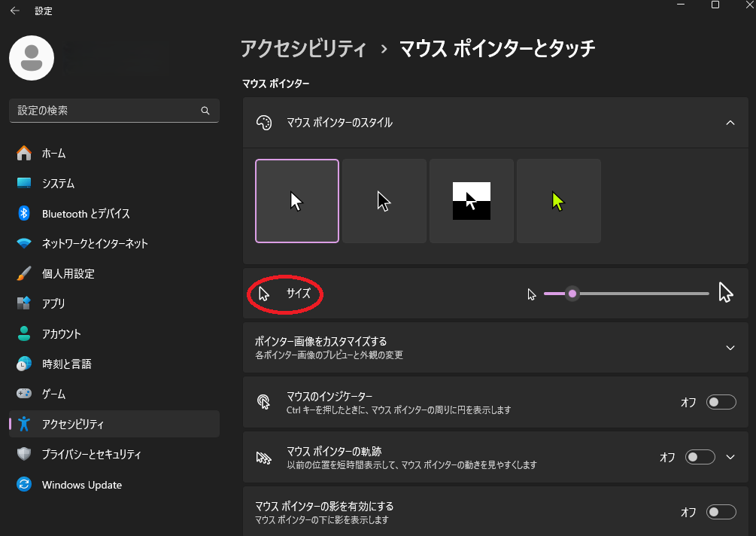Open 個人用設定 in sidebar
Viewport: 756px width, 536px height.
68,274
